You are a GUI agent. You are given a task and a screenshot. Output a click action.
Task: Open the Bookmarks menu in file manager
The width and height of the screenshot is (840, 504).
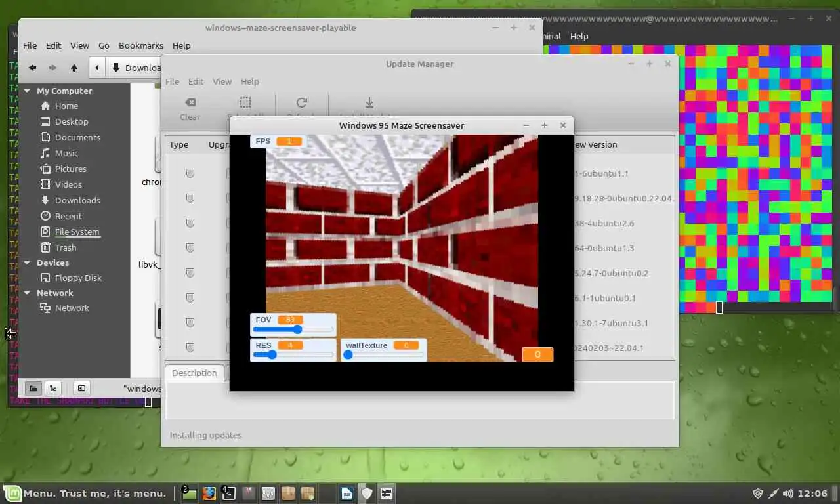click(x=140, y=45)
